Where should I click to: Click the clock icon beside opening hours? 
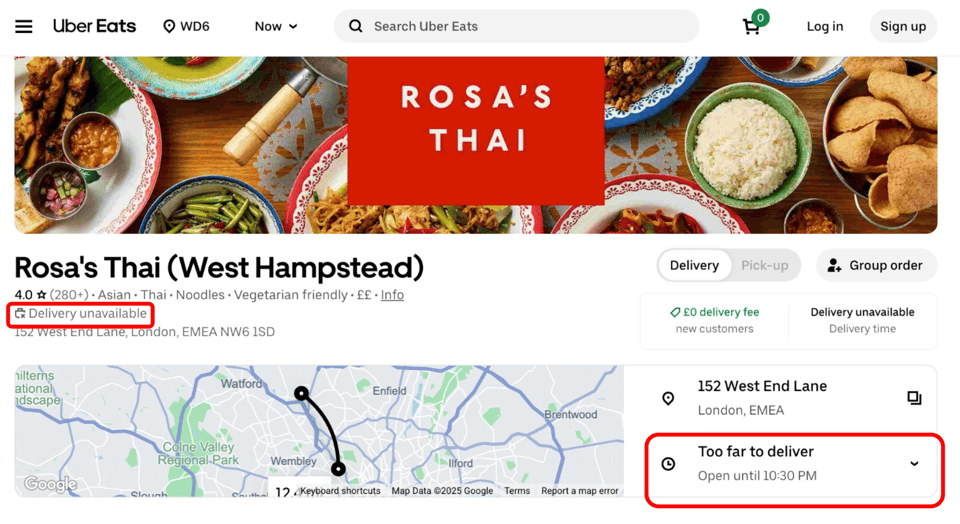click(668, 464)
